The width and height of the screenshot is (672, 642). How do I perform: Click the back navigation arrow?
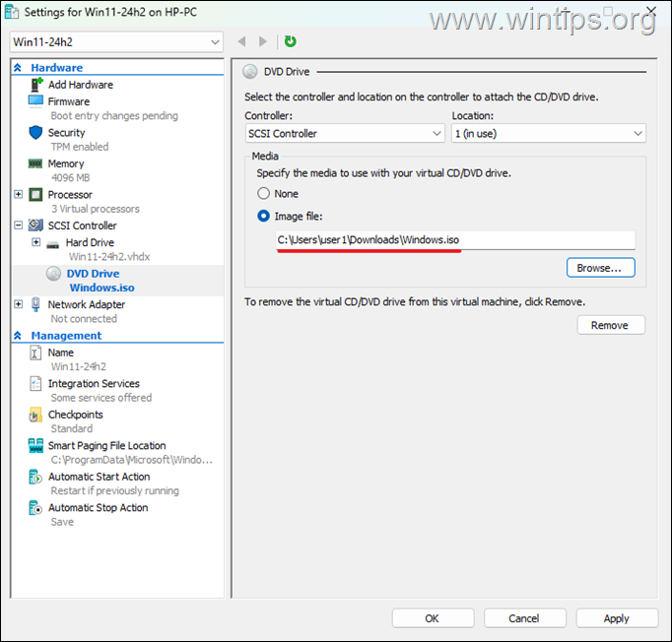click(x=241, y=41)
